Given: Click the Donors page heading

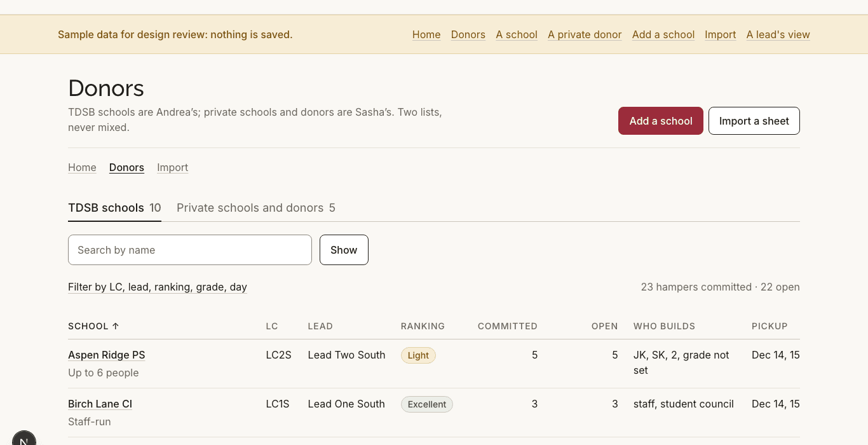Looking at the screenshot, I should 106,88.
